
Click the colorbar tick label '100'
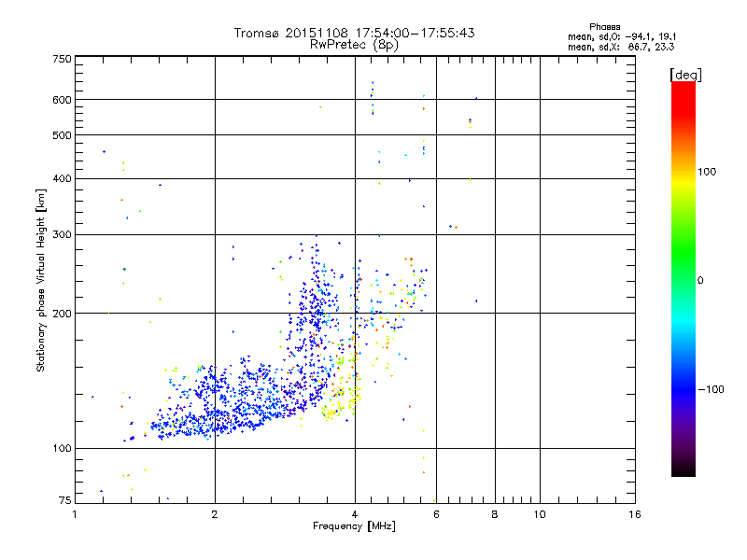point(707,172)
